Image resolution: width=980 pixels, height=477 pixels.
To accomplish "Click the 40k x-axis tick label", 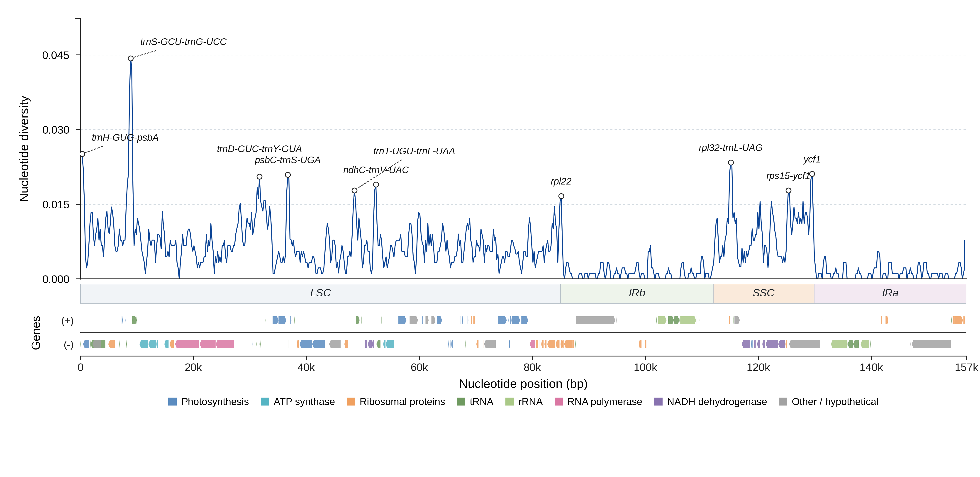I will [306, 368].
